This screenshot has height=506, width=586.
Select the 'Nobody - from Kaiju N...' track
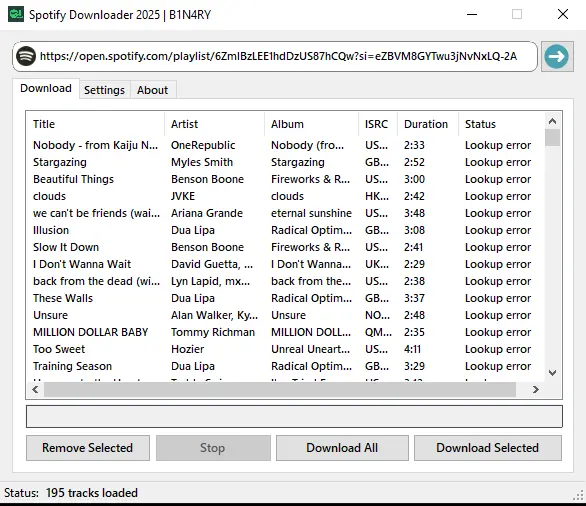pyautogui.click(x=95, y=145)
